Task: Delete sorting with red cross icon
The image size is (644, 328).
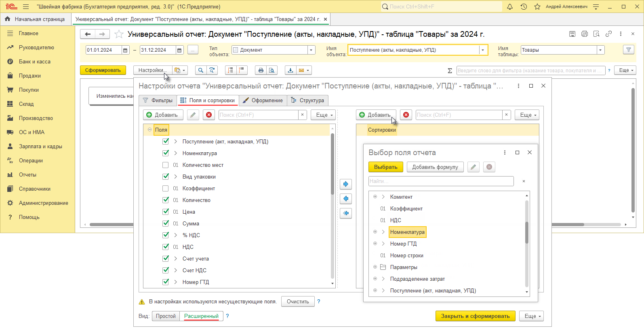Action: (406, 115)
